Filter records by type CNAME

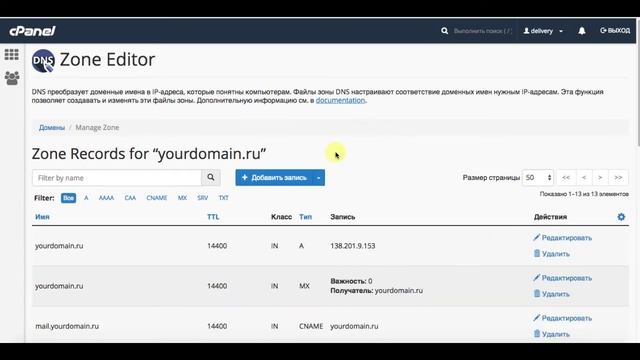point(157,198)
